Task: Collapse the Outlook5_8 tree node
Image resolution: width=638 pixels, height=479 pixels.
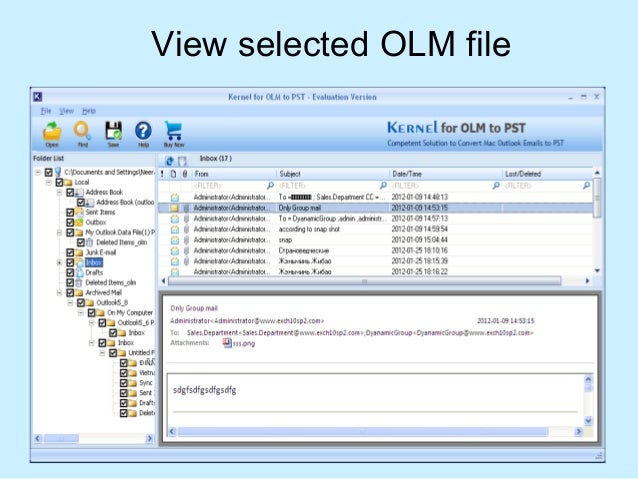Action: click(x=70, y=302)
